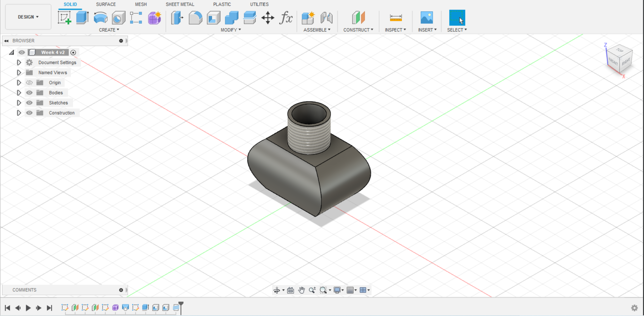
Task: Select the Move/Copy tool
Action: point(268,17)
